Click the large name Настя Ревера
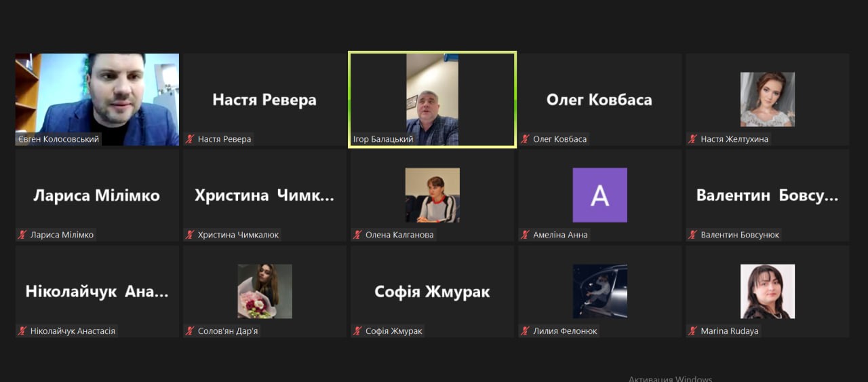Screen dimensions: 868x382 coord(264,100)
